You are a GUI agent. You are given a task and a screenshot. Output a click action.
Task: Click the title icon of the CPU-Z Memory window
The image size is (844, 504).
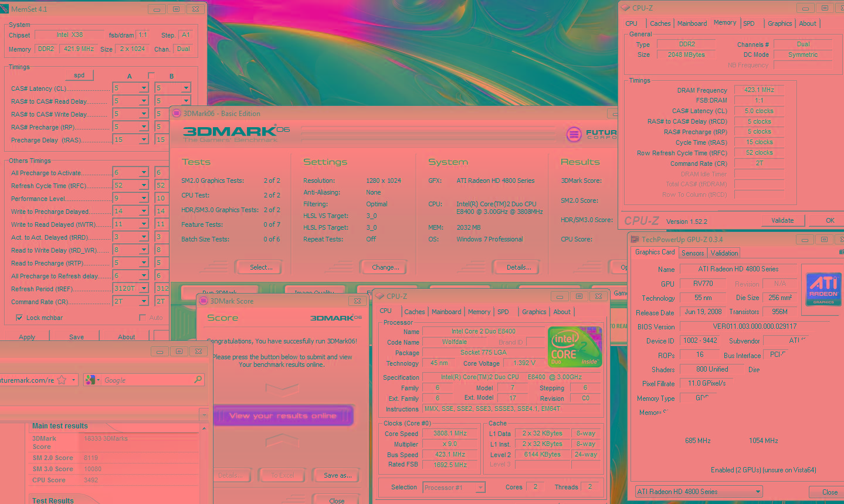[x=625, y=8]
